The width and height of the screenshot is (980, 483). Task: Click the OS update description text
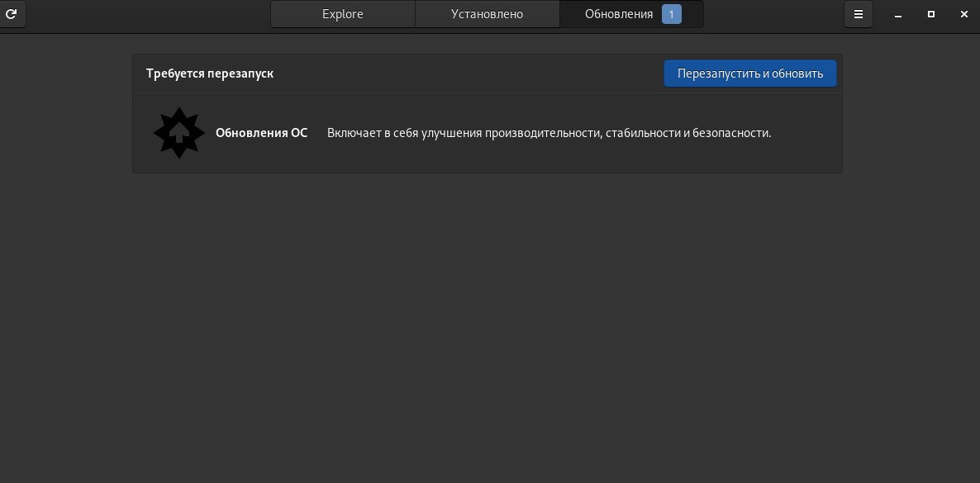pos(549,133)
